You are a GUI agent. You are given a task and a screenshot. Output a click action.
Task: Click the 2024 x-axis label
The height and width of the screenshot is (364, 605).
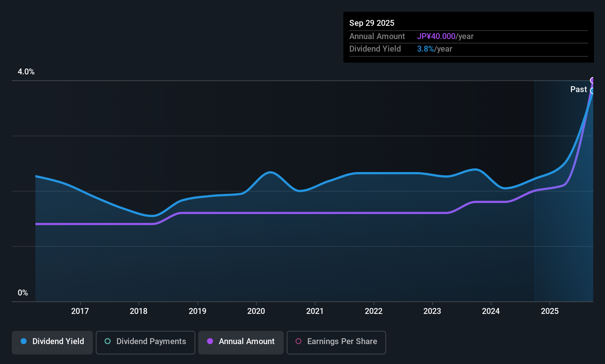[x=491, y=311]
